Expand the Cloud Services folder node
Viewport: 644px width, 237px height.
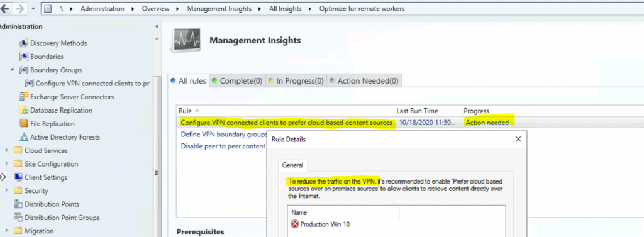6,150
